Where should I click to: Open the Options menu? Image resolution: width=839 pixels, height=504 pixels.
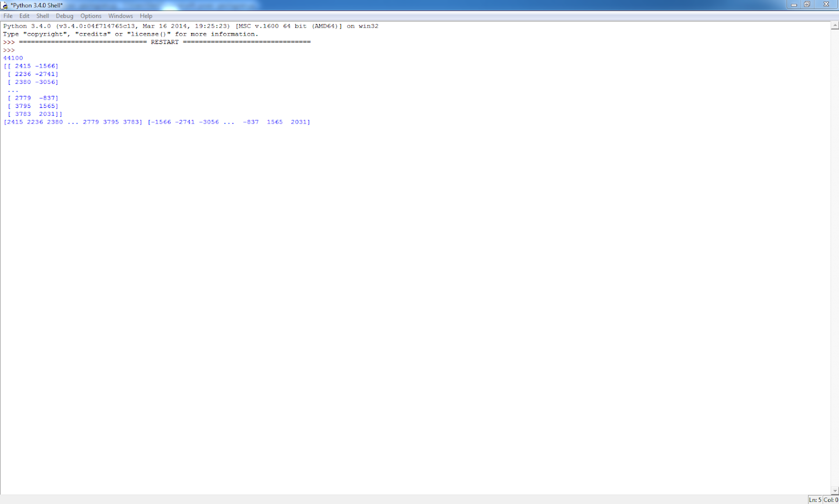[91, 16]
